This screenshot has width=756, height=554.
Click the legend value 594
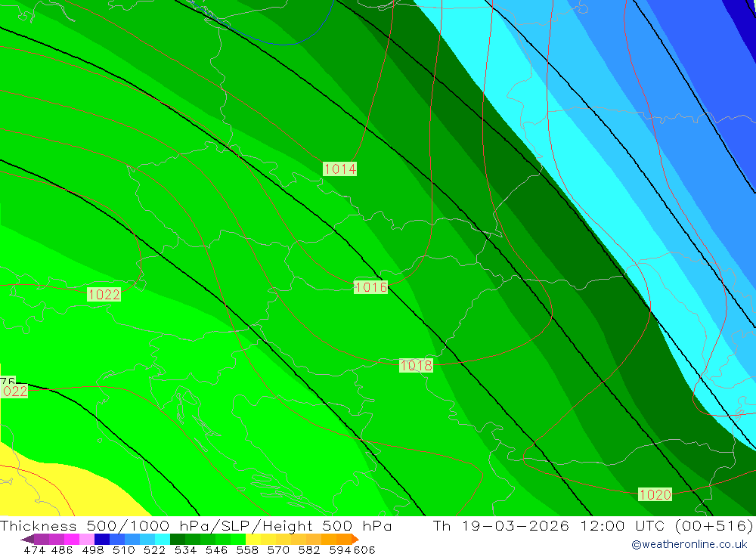click(340, 550)
